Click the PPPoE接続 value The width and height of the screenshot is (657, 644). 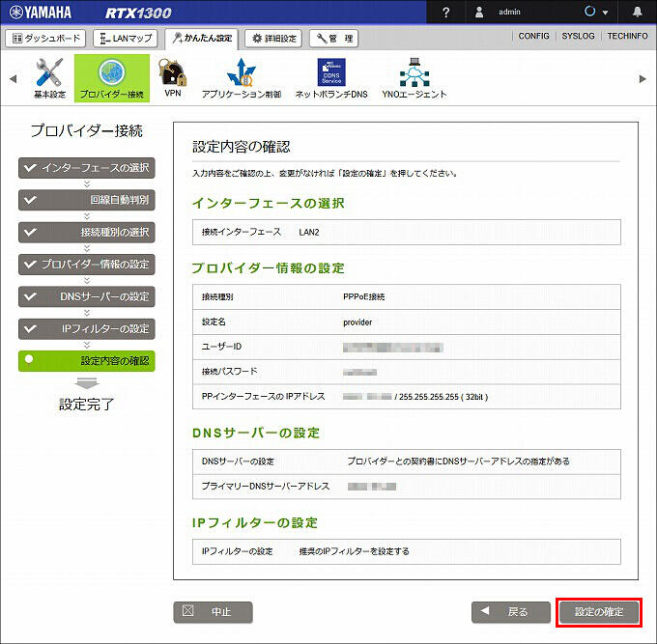(363, 296)
